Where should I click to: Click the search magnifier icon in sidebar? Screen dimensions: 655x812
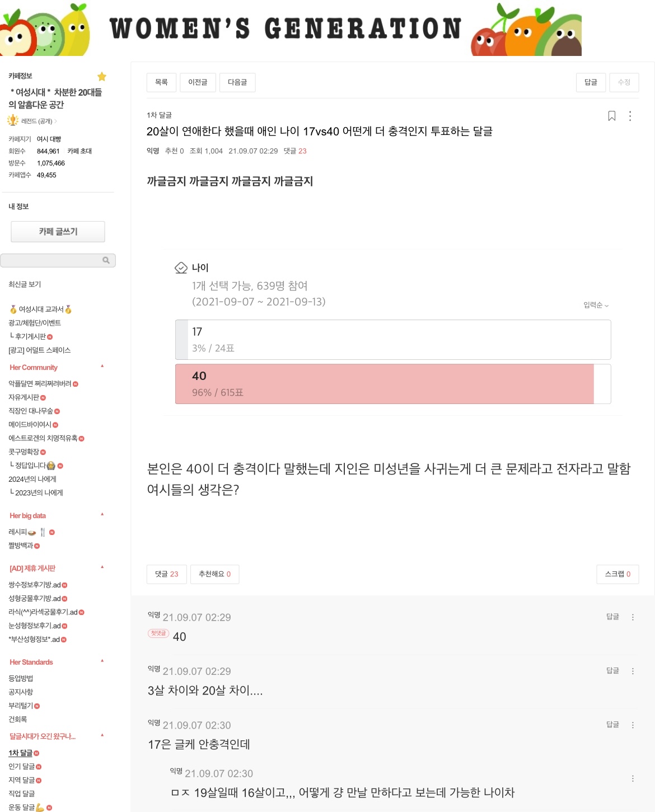click(106, 260)
